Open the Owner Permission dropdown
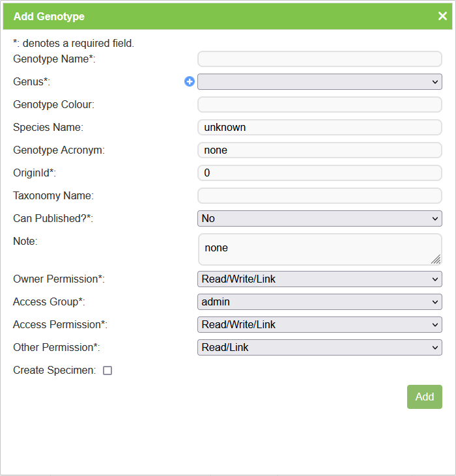 (319, 279)
